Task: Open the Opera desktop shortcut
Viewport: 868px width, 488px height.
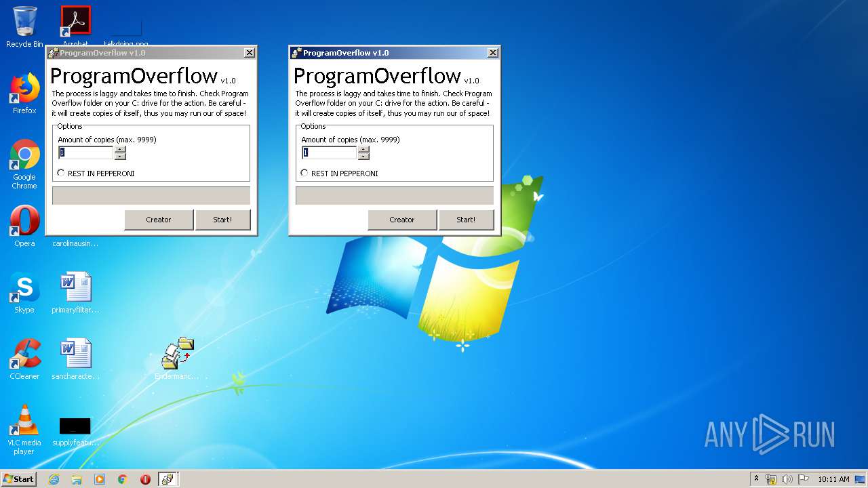Action: pos(24,226)
